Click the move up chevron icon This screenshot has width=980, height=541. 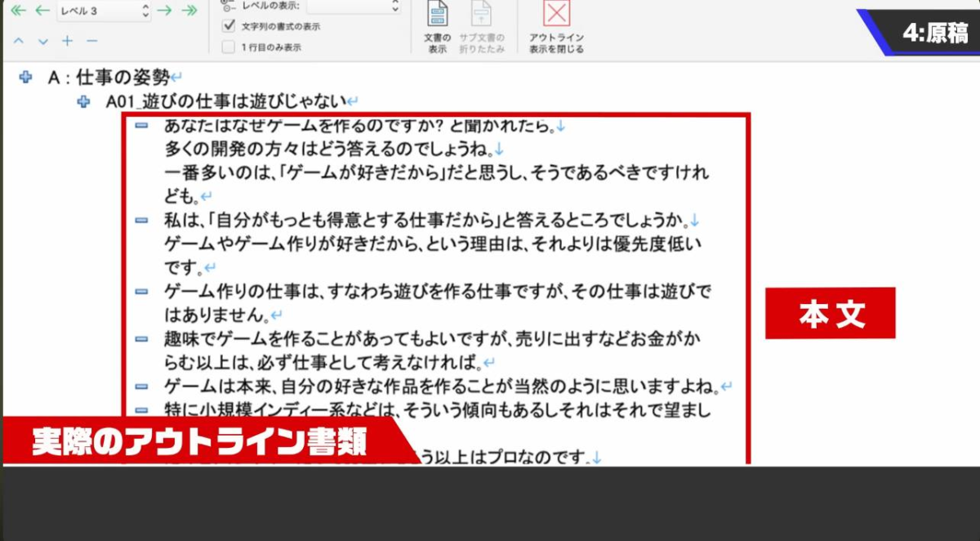19,41
